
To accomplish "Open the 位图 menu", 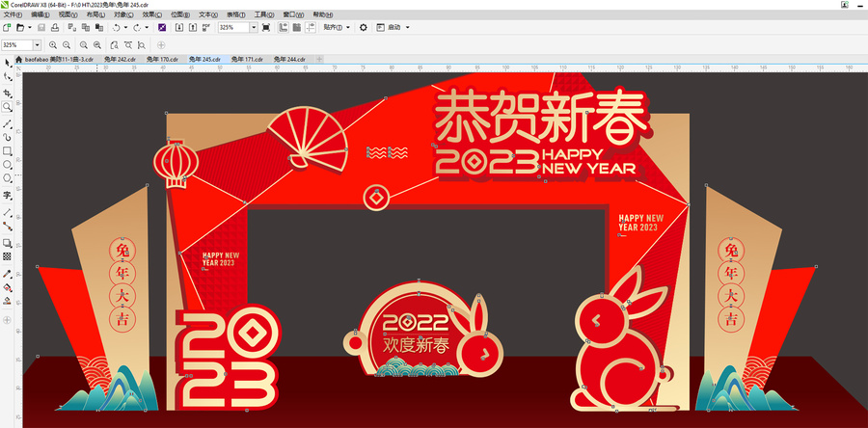I will 180,14.
